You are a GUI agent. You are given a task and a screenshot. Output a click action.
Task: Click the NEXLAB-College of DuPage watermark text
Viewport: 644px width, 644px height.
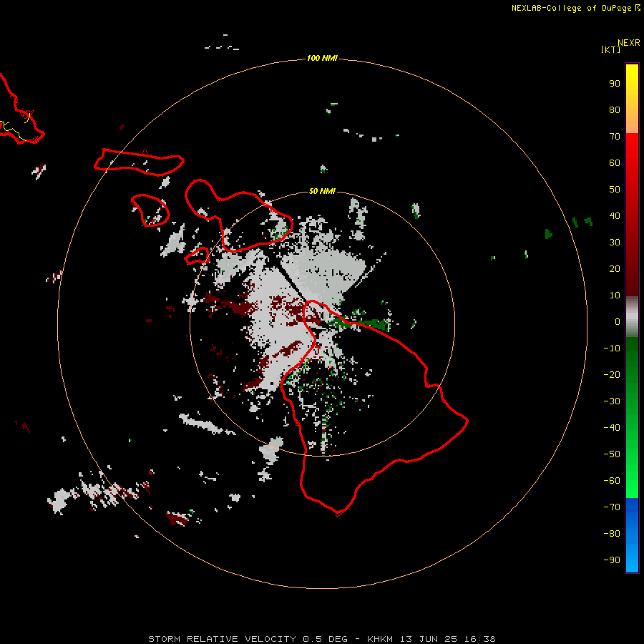pos(571,8)
